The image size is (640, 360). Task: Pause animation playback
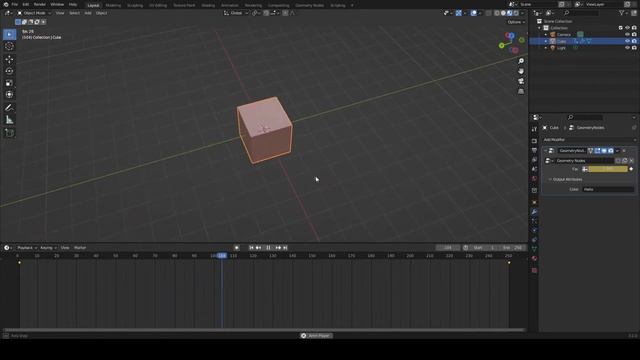(268, 248)
